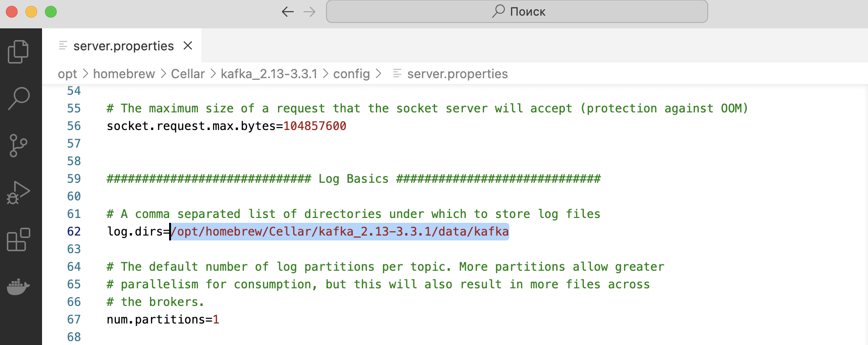The width and height of the screenshot is (868, 345).
Task: Open the 'config' breadcrumb segment
Action: 351,74
